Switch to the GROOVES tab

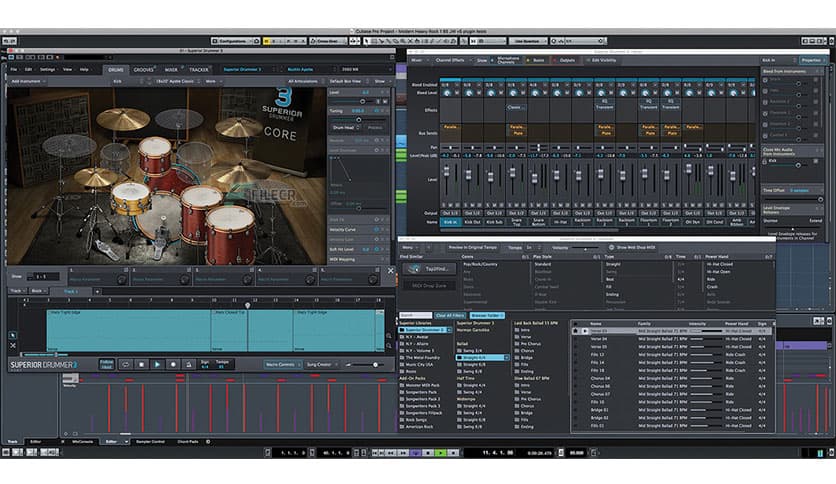point(143,70)
